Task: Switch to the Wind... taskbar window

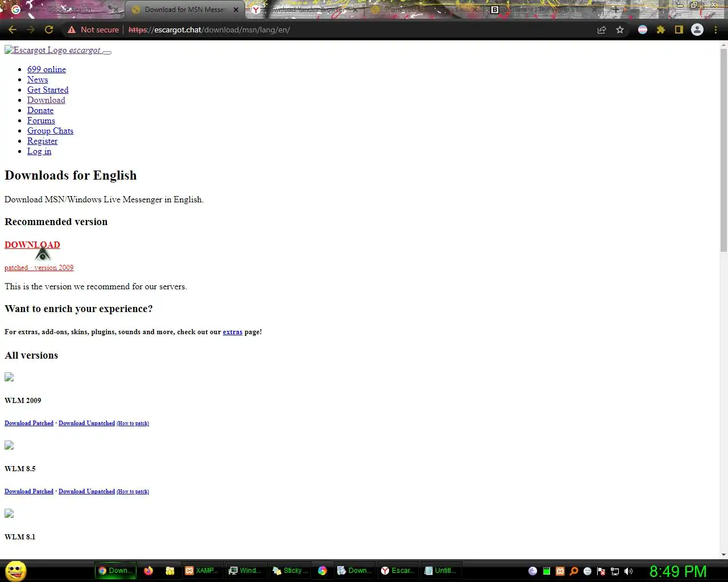Action: click(x=246, y=571)
